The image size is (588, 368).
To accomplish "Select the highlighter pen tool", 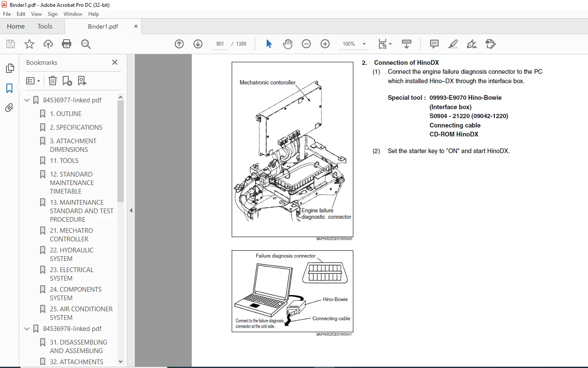I will (x=453, y=44).
